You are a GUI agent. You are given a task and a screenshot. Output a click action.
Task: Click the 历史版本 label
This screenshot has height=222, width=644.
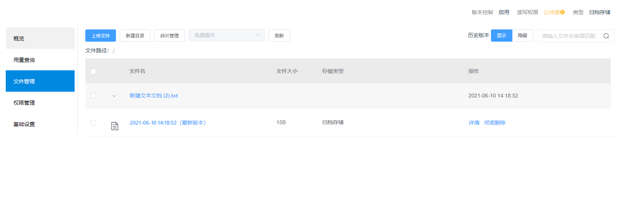click(479, 35)
